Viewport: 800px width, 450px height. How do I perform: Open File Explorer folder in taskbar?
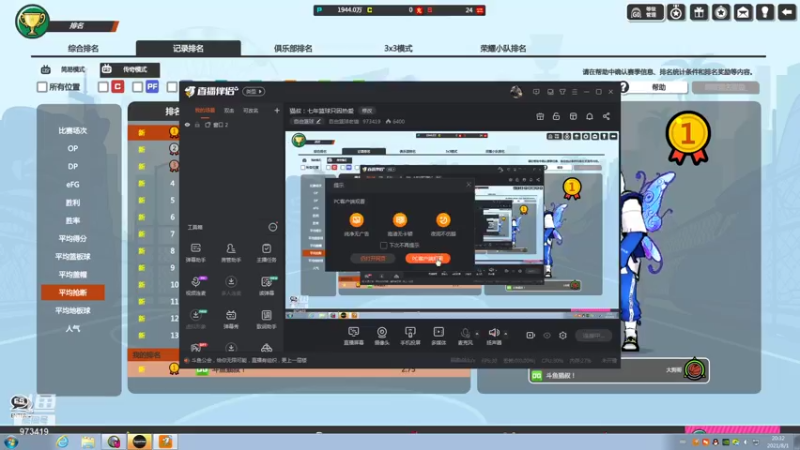(x=88, y=441)
